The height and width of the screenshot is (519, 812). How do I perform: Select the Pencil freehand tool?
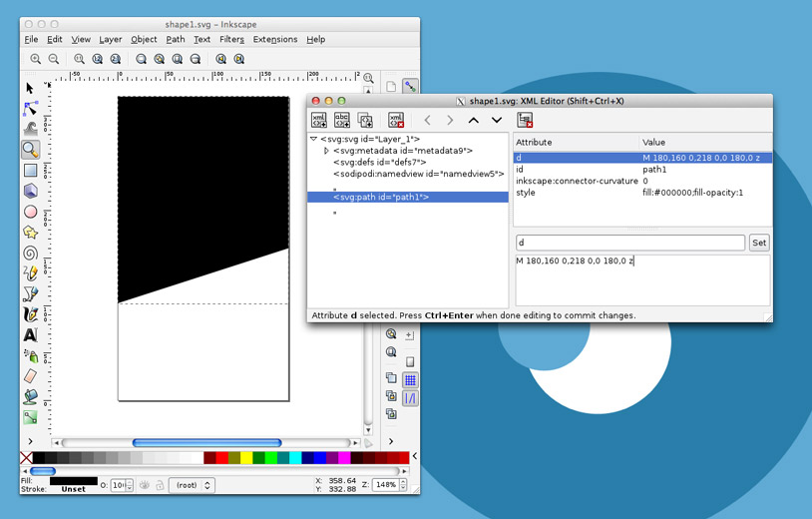[30, 272]
